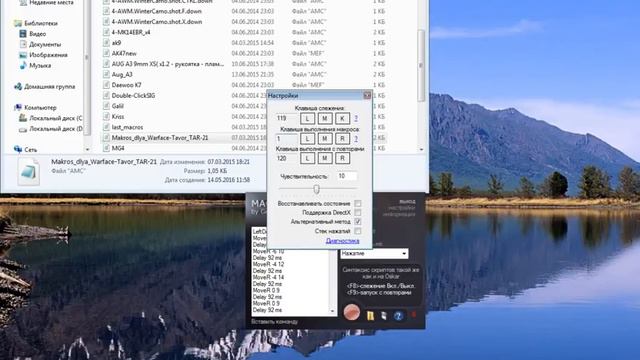Click the K button for Клавиша слежения
Viewport: 640px width, 360px height.
pyautogui.click(x=342, y=118)
